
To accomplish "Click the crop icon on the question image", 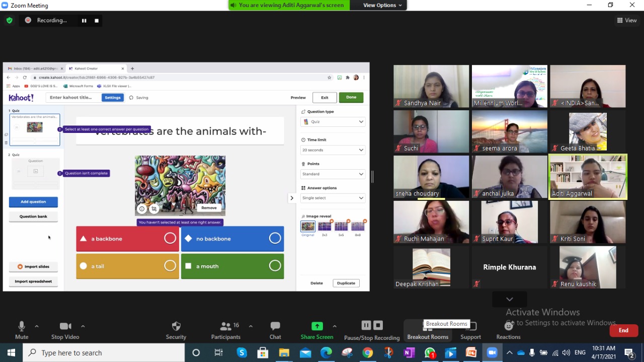I will [x=154, y=208].
